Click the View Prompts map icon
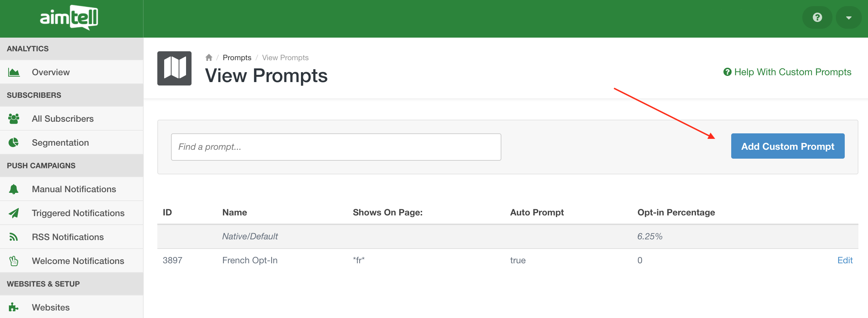 (x=174, y=68)
